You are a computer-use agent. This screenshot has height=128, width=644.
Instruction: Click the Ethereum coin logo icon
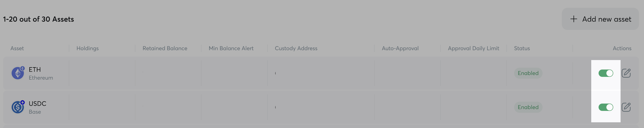(x=18, y=73)
